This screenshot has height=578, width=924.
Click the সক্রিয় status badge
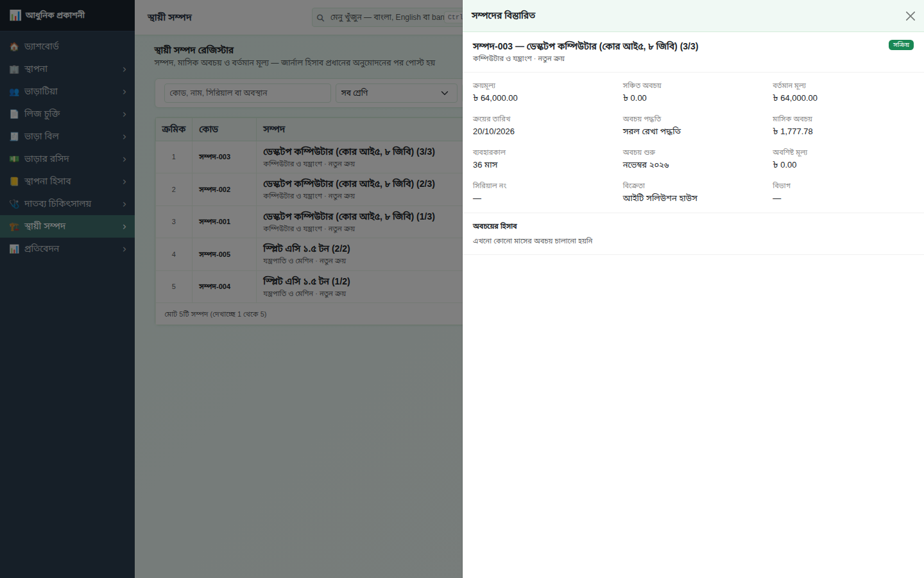[901, 45]
